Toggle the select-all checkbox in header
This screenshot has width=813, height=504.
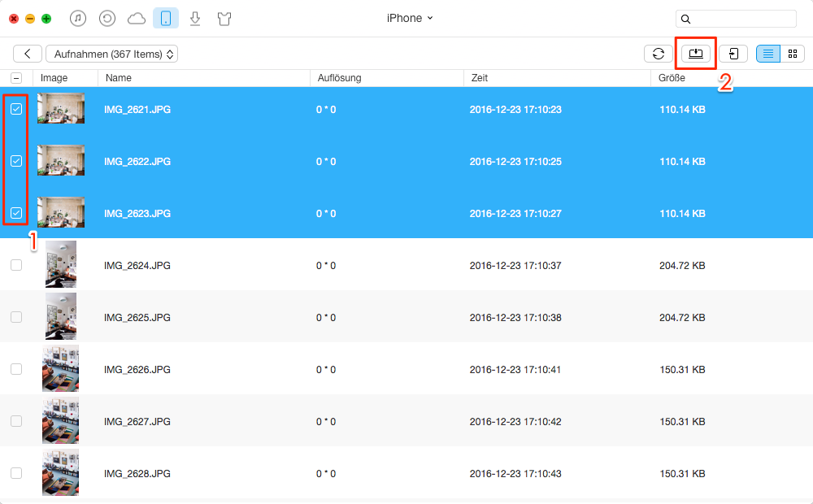coord(16,78)
